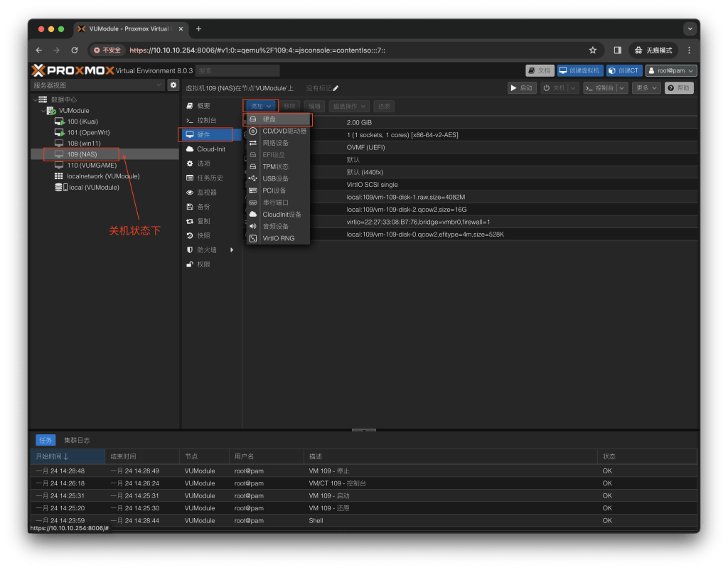The height and width of the screenshot is (570, 728).
Task: Open the browser side panel icon
Action: (617, 50)
